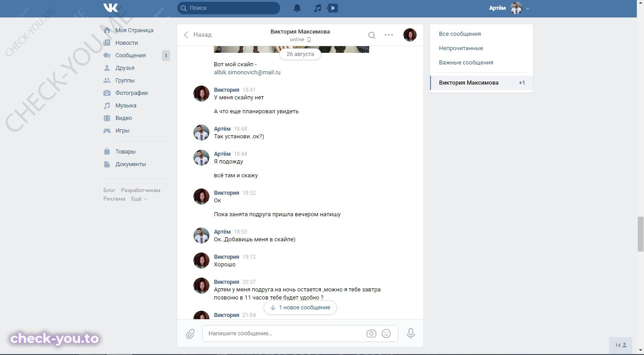The height and width of the screenshot is (355, 644).
Task: Click the file icon beside Документы
Action: (x=107, y=164)
